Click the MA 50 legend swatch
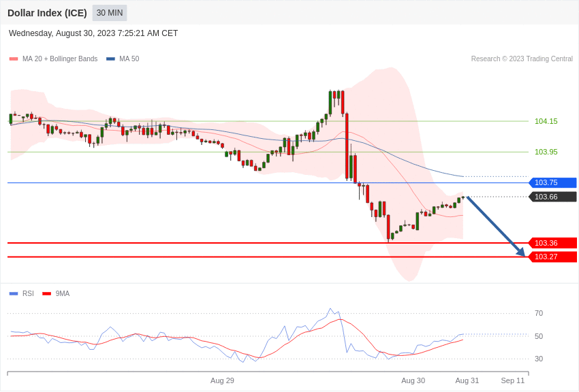This screenshot has width=579, height=392. pyautogui.click(x=110, y=59)
